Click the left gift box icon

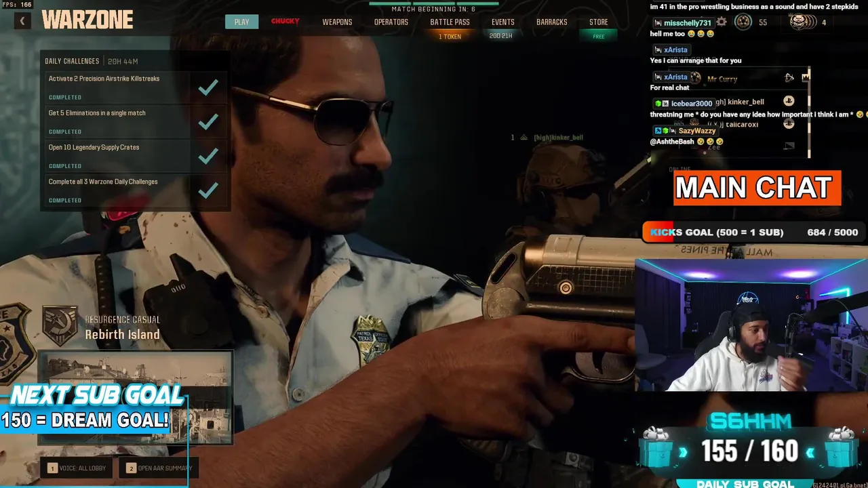pyautogui.click(x=656, y=447)
